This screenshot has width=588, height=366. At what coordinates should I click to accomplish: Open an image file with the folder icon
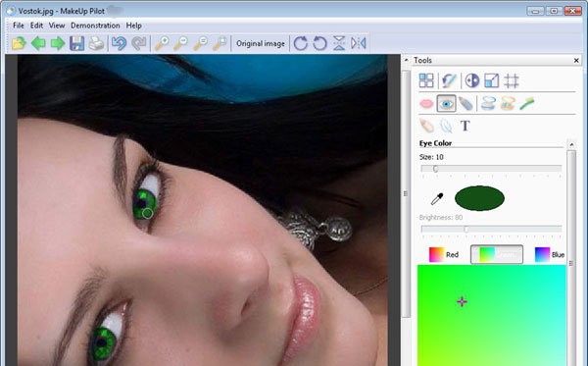(19, 43)
